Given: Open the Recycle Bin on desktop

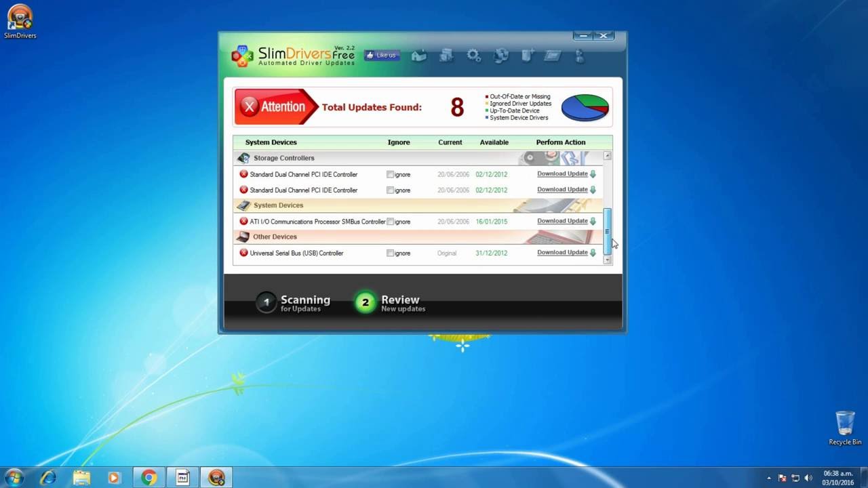Looking at the screenshot, I should click(x=845, y=428).
